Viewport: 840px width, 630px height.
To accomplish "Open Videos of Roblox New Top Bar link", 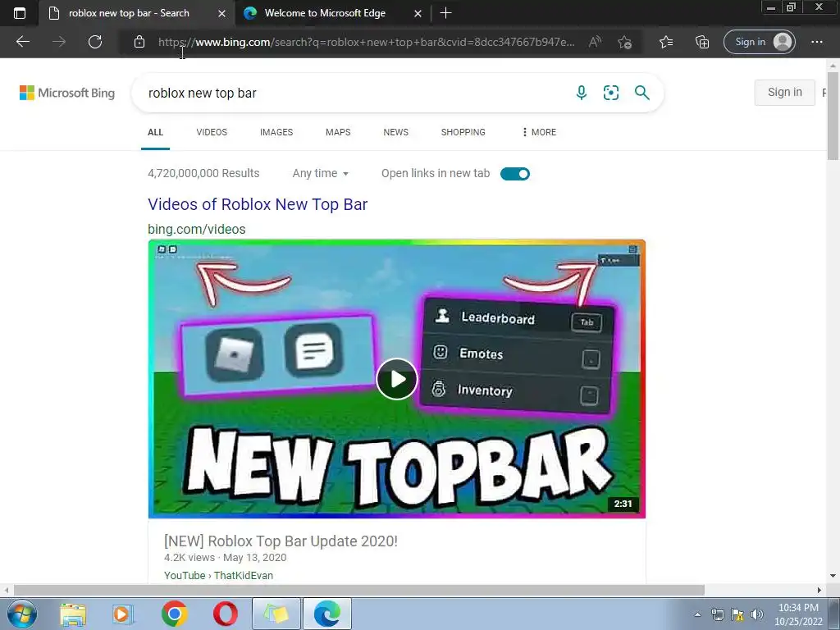I will coord(258,204).
